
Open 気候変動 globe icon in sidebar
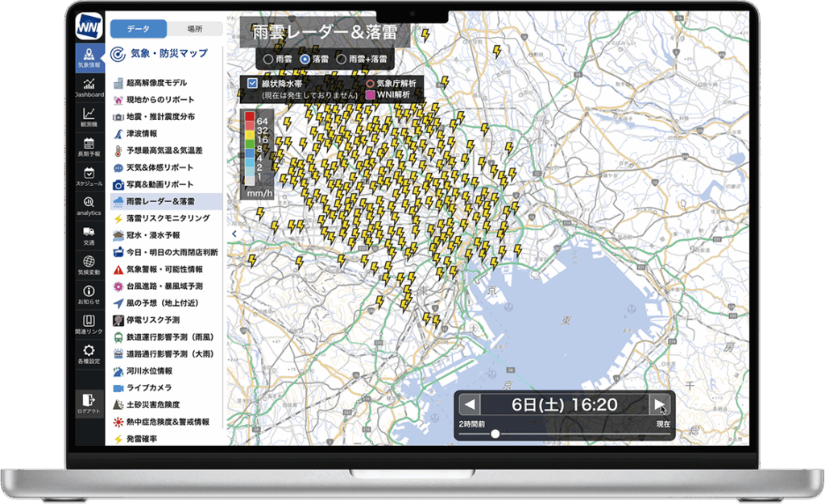(89, 265)
